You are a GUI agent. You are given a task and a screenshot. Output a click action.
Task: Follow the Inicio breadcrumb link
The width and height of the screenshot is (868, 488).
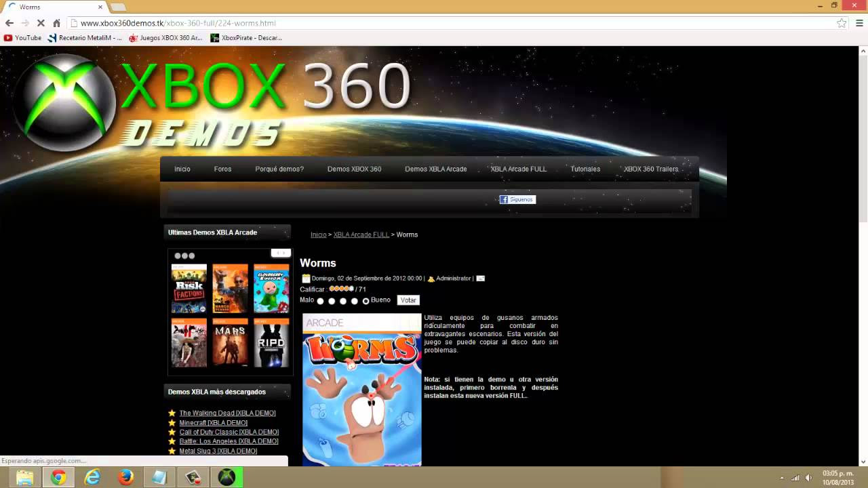coord(319,235)
